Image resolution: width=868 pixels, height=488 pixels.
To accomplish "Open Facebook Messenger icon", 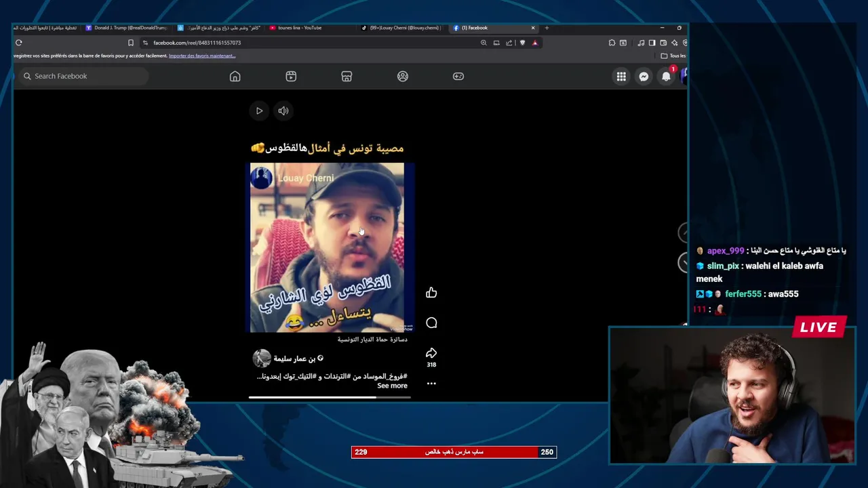I will pyautogui.click(x=644, y=77).
